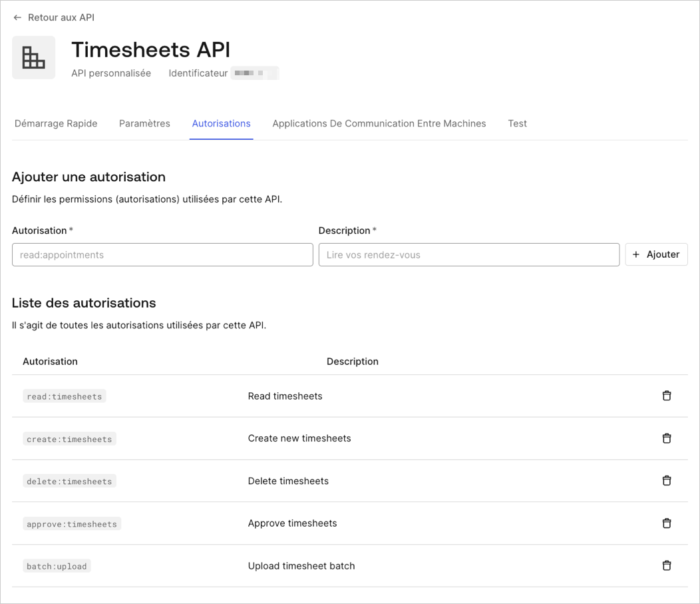Click the Description input field
The width and height of the screenshot is (700, 604).
469,254
